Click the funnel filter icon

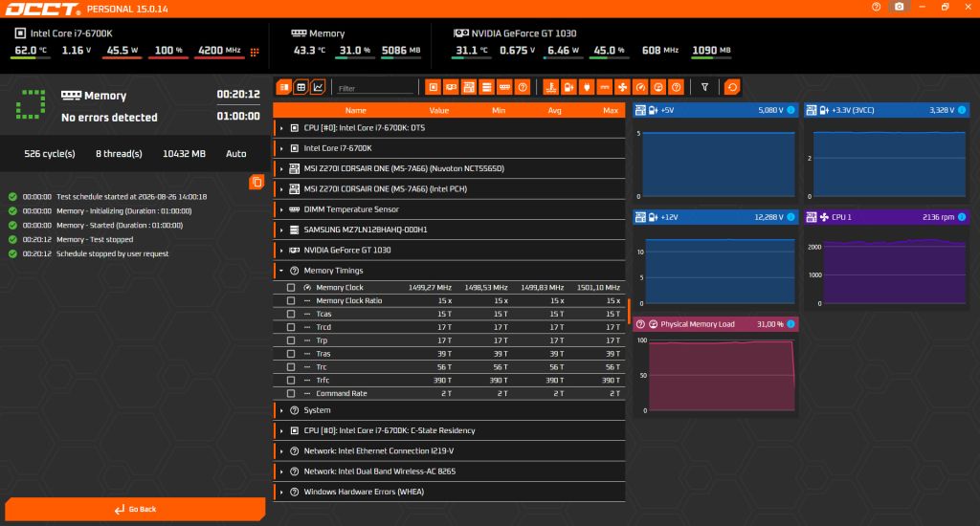pyautogui.click(x=704, y=87)
